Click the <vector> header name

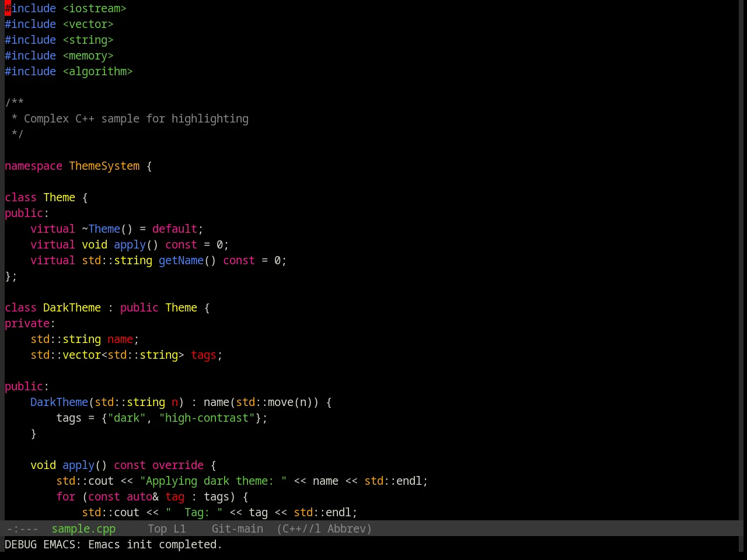[x=88, y=24]
